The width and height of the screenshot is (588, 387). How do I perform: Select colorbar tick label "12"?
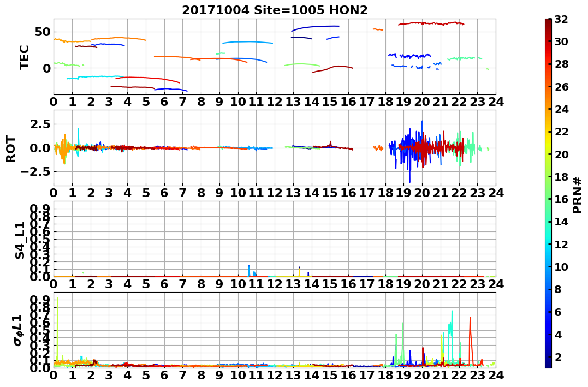tap(561, 244)
